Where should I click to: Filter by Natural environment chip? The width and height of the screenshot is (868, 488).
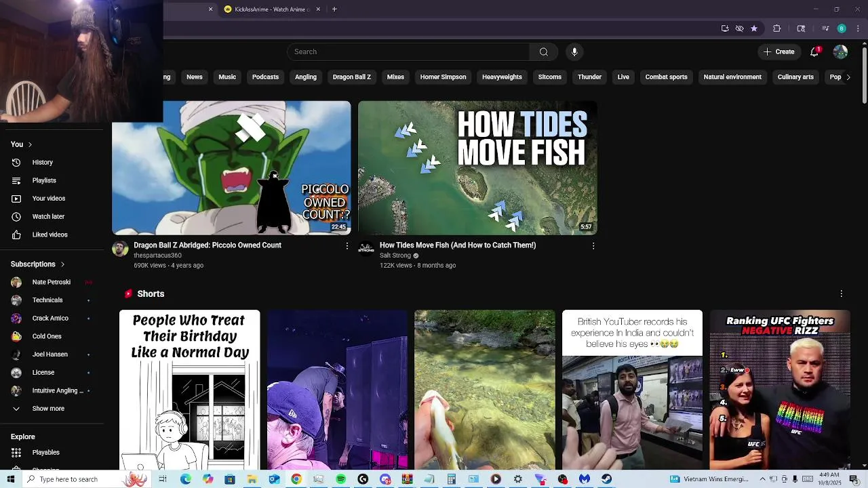click(732, 77)
